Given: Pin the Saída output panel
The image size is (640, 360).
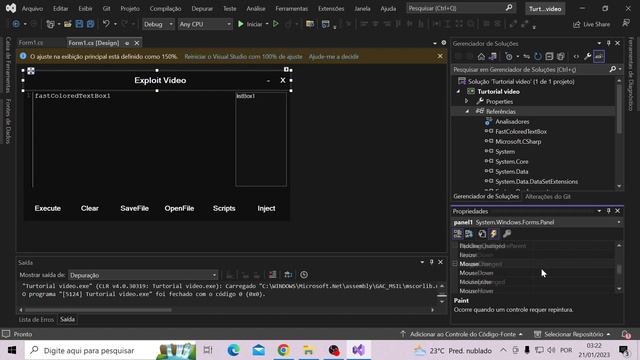Looking at the screenshot, I should point(431,262).
